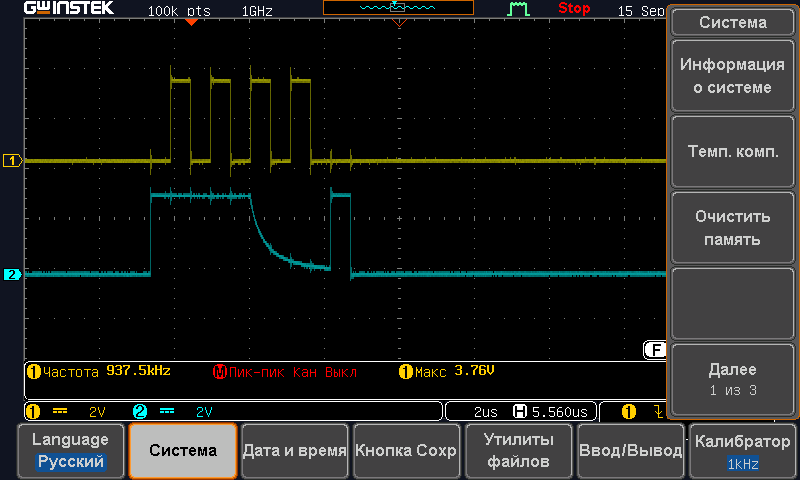Click the trigger source channel 1 badge
This screenshot has height=480, width=800.
(629, 412)
